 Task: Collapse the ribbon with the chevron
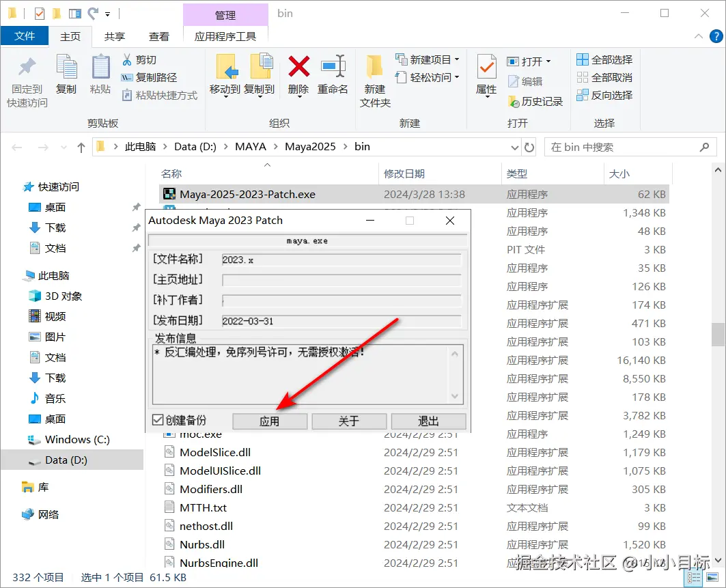coord(698,36)
